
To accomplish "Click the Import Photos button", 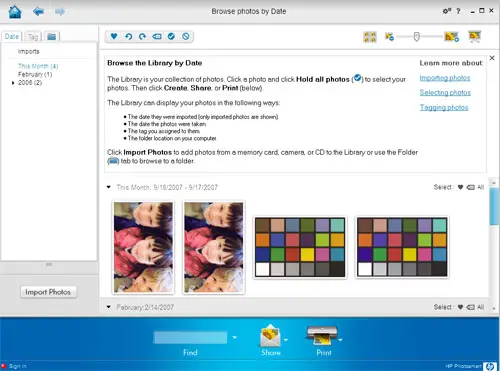I will click(x=48, y=292).
